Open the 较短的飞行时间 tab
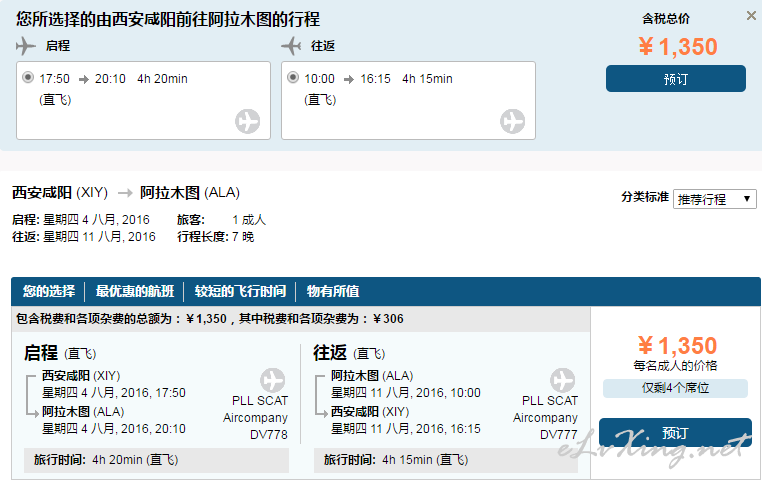762x481 pixels. 240,291
